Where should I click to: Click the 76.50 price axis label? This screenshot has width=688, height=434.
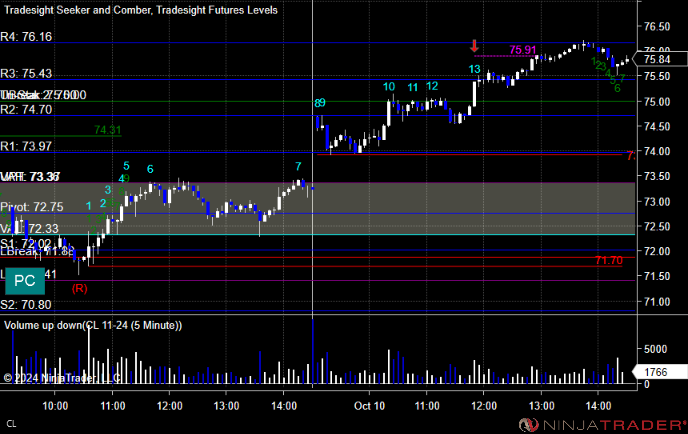[657, 26]
